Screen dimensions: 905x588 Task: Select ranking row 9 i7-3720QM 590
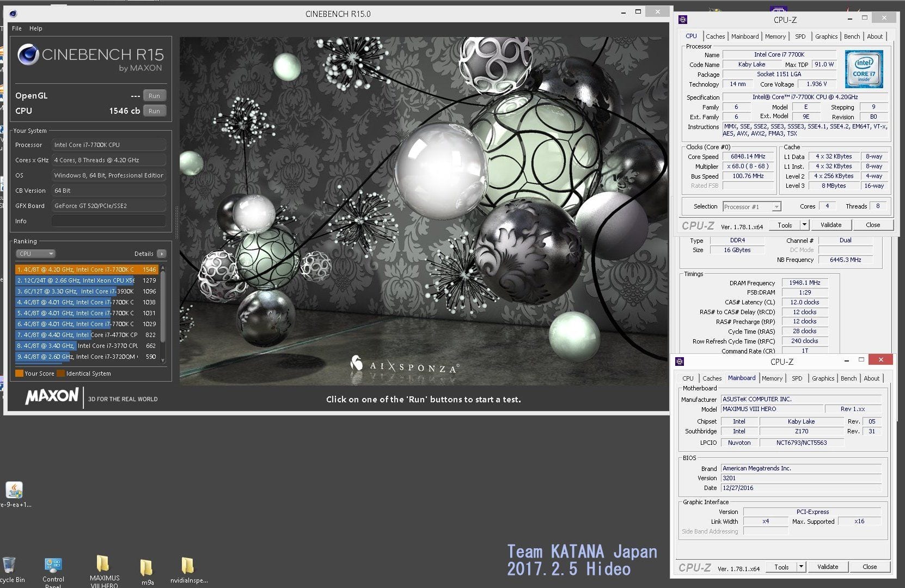87,357
